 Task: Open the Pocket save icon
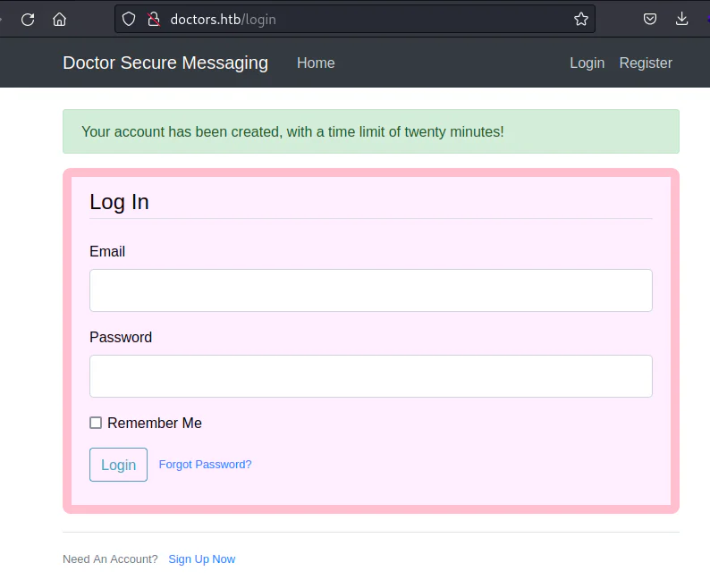pyautogui.click(x=650, y=19)
